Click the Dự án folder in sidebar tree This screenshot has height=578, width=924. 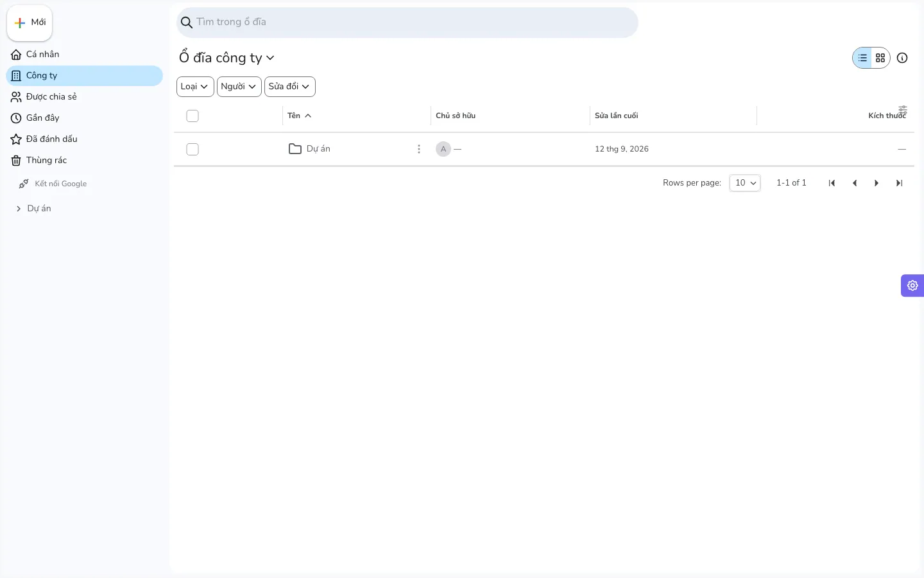[39, 209]
